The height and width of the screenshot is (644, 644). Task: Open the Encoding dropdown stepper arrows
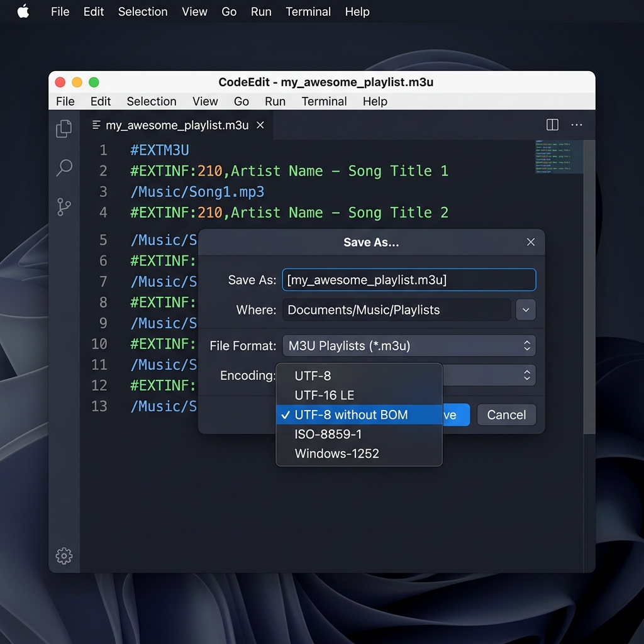[527, 375]
